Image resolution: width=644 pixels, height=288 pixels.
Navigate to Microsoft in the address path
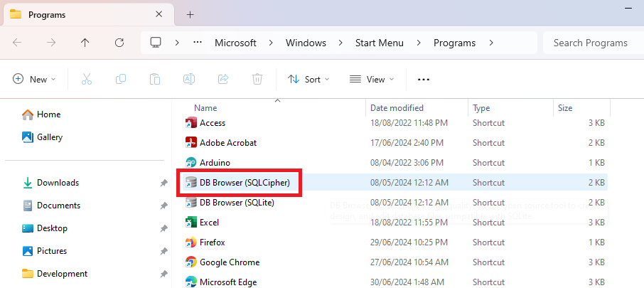pyautogui.click(x=236, y=43)
